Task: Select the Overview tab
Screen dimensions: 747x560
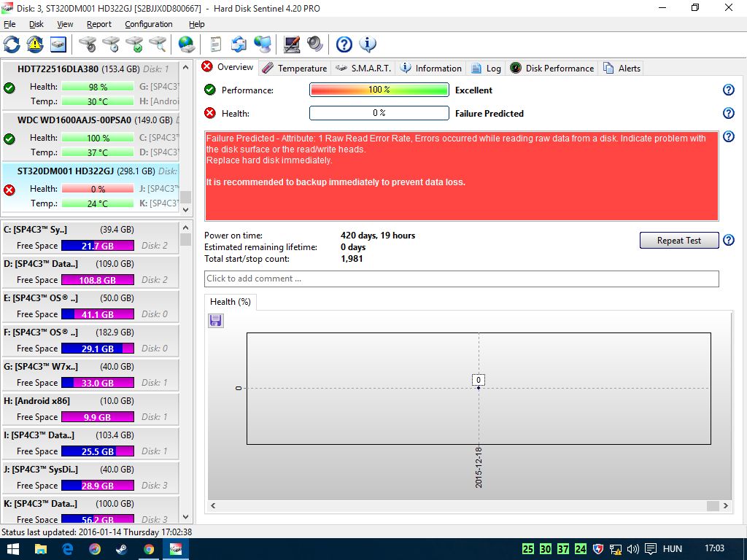Action: click(x=228, y=67)
